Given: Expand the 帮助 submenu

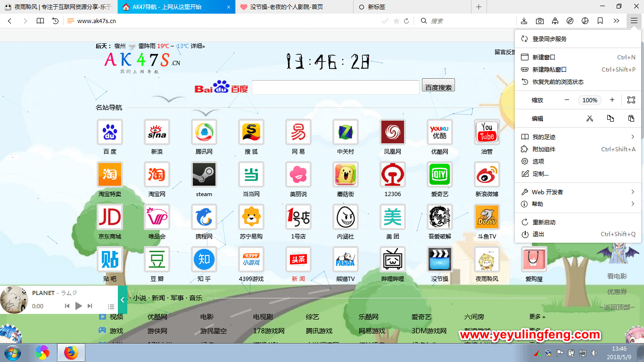Looking at the screenshot, I should pos(578,204).
